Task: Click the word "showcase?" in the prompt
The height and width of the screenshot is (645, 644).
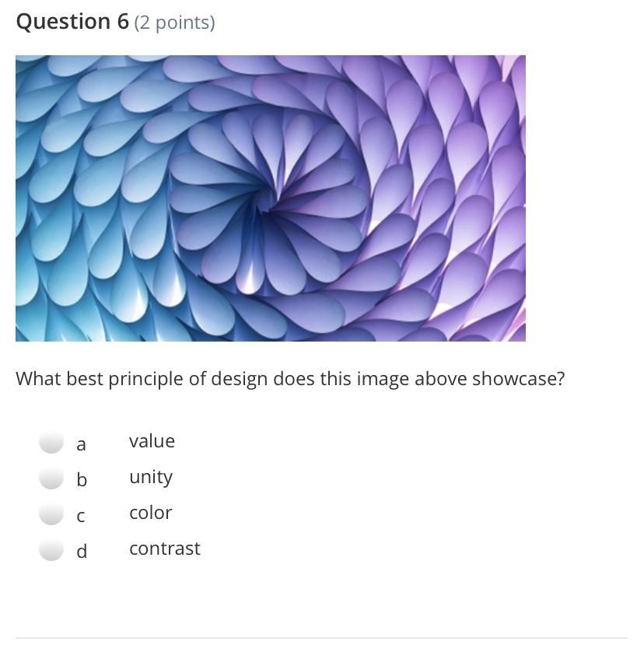Action: click(518, 379)
